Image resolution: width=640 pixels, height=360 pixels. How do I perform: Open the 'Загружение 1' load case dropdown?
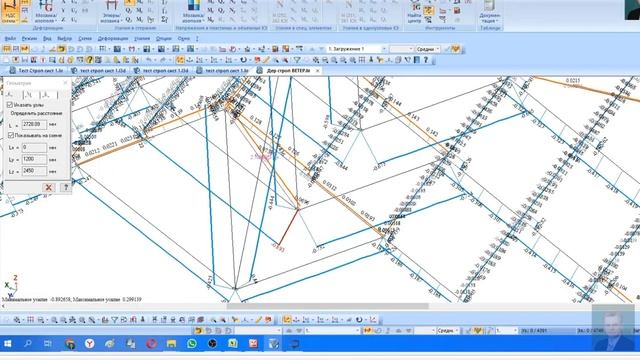pyautogui.click(x=356, y=49)
